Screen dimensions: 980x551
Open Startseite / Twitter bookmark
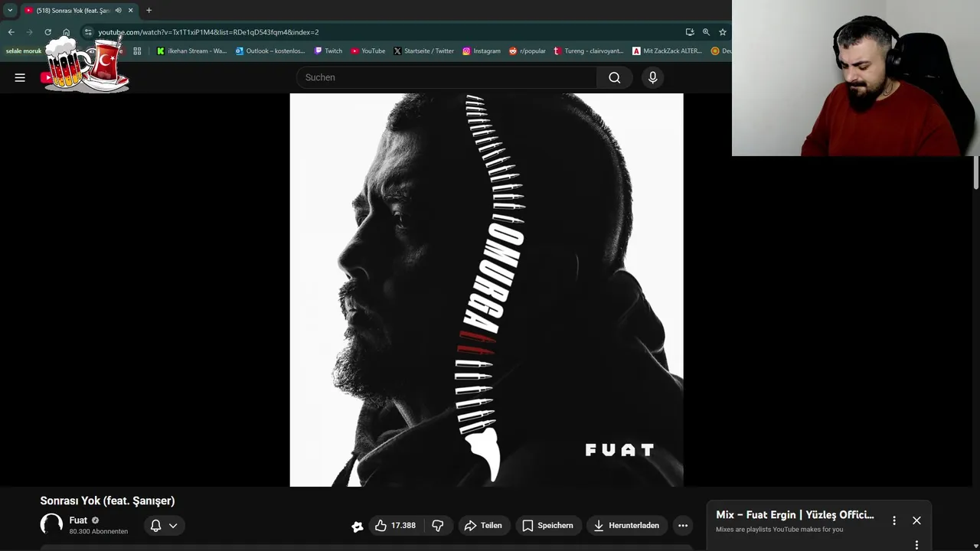coord(424,51)
